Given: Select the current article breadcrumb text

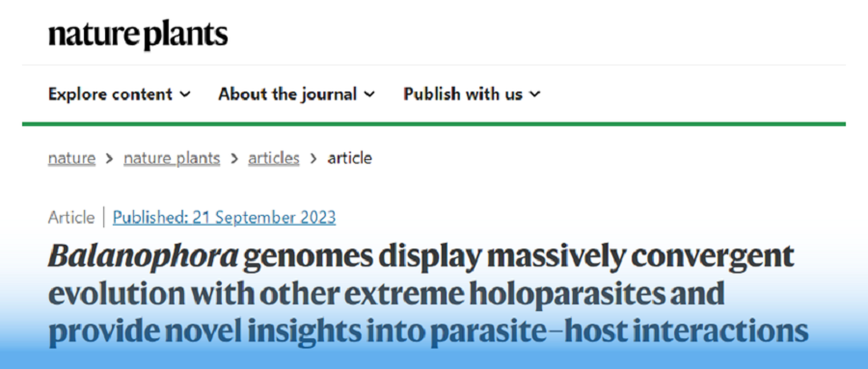Looking at the screenshot, I should coord(350,159).
